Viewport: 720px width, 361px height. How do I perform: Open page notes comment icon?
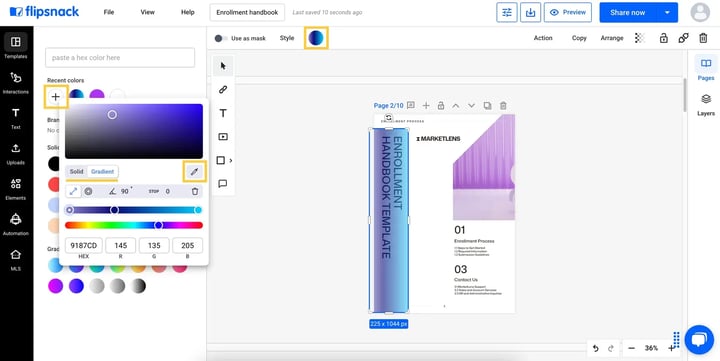(411, 106)
